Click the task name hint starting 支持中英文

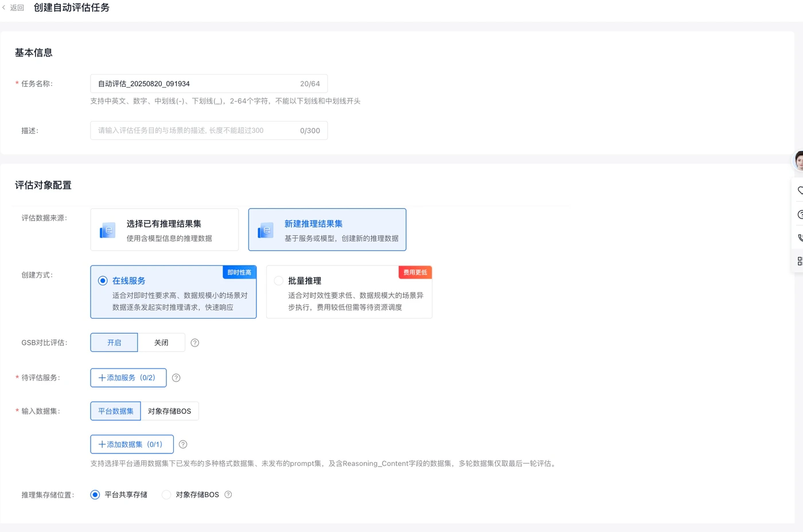(x=225, y=101)
